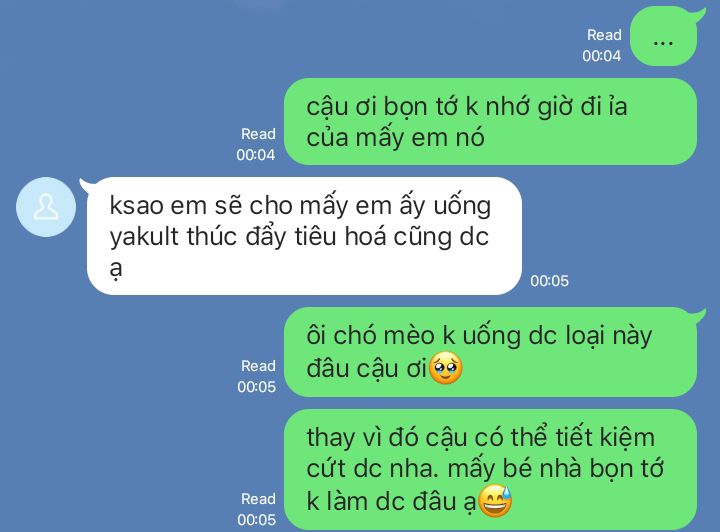The image size is (720, 532).
Task: Tap the text "ksao em sẽ cho"
Action: 192,205
